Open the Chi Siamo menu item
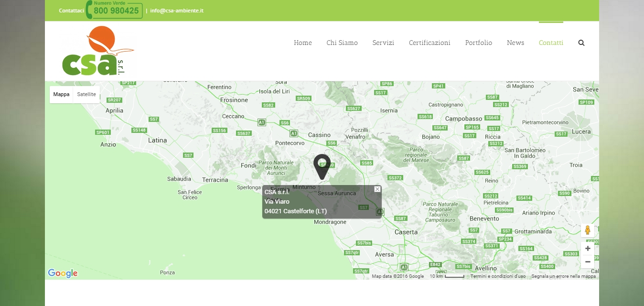This screenshot has height=306, width=644. [342, 43]
